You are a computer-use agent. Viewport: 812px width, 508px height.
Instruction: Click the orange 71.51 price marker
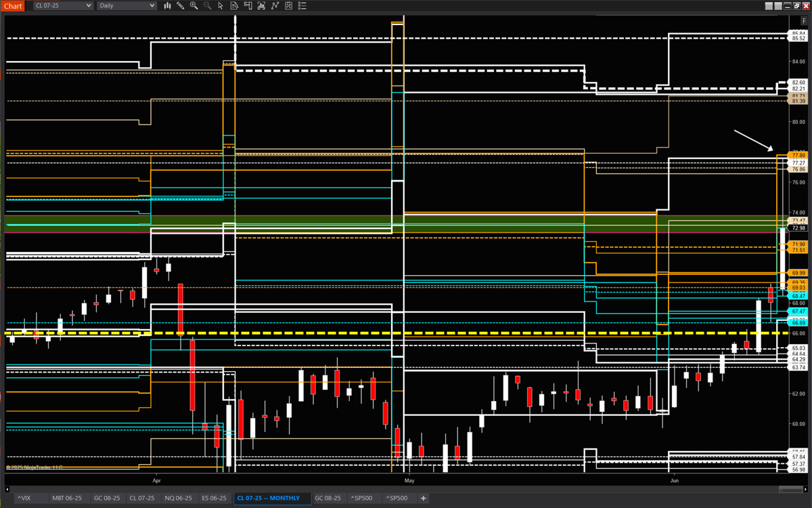point(798,250)
